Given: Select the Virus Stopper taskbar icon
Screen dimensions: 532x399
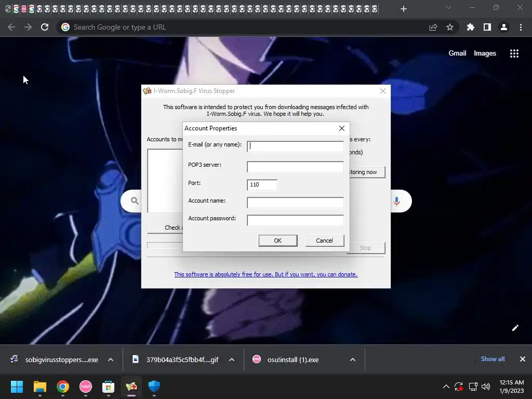Looking at the screenshot, I should click(131, 387).
